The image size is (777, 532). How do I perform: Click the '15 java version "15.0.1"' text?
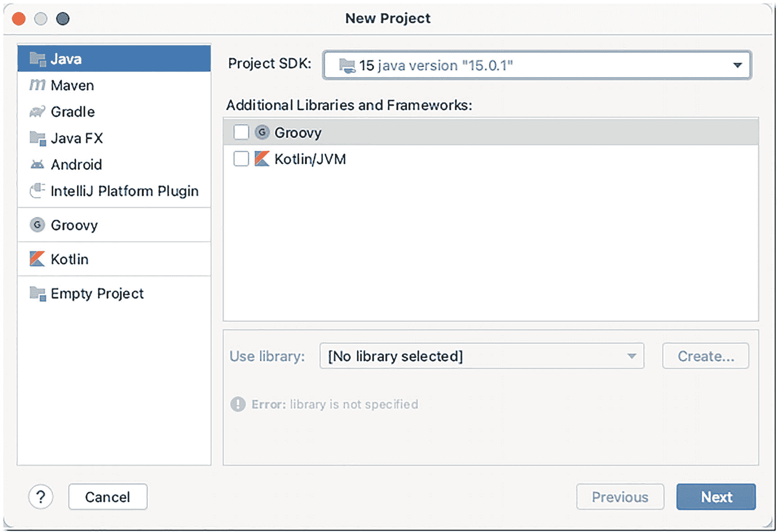tap(436, 66)
